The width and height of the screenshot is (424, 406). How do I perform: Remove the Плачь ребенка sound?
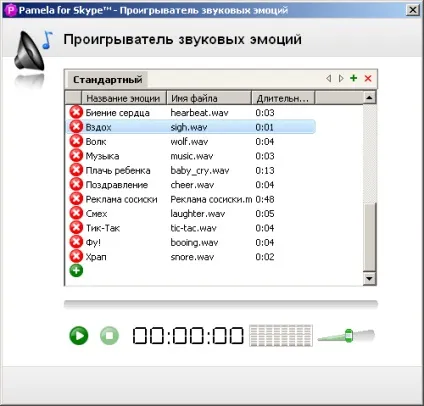coord(76,170)
